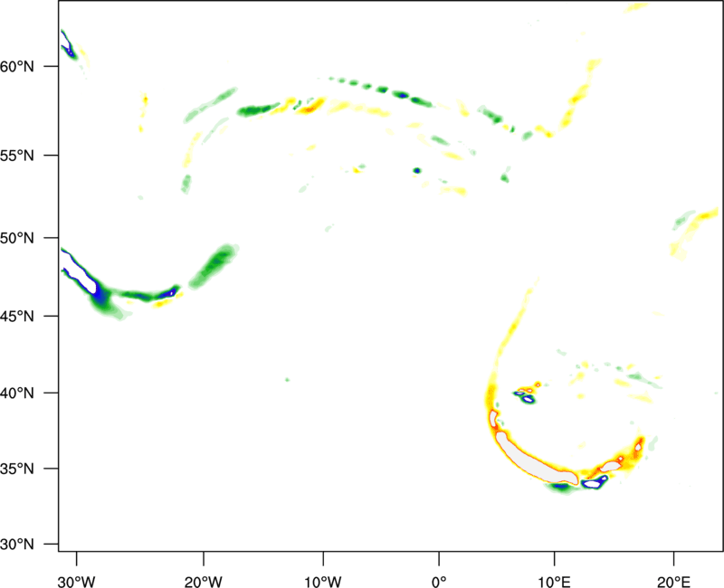Click the 40°N latitude label
724x588 pixels.
pos(17,394)
